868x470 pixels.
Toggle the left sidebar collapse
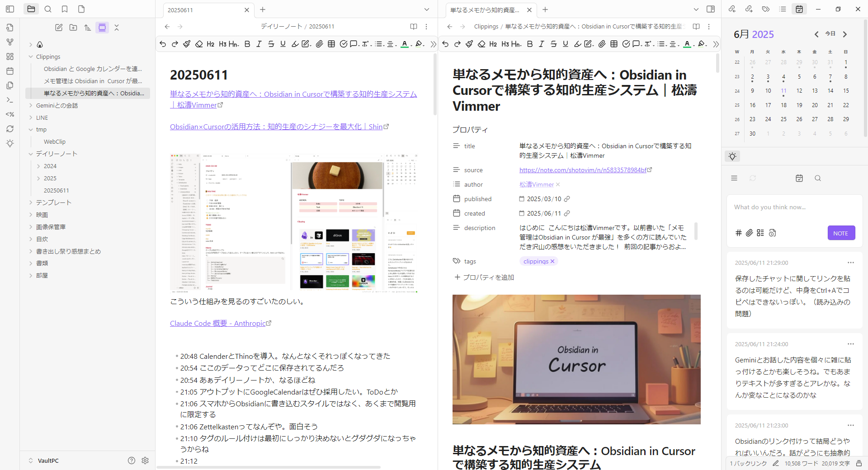10,9
